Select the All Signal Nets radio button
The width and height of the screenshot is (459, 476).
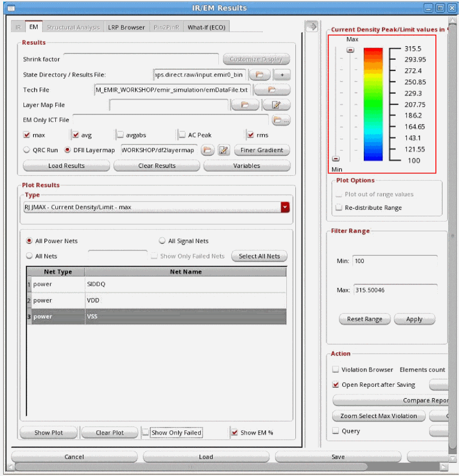click(x=162, y=241)
